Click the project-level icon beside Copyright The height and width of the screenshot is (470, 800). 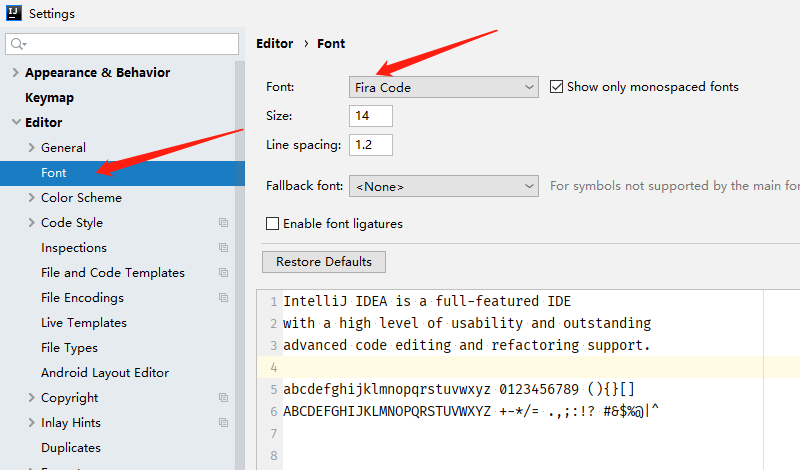pyautogui.click(x=223, y=398)
